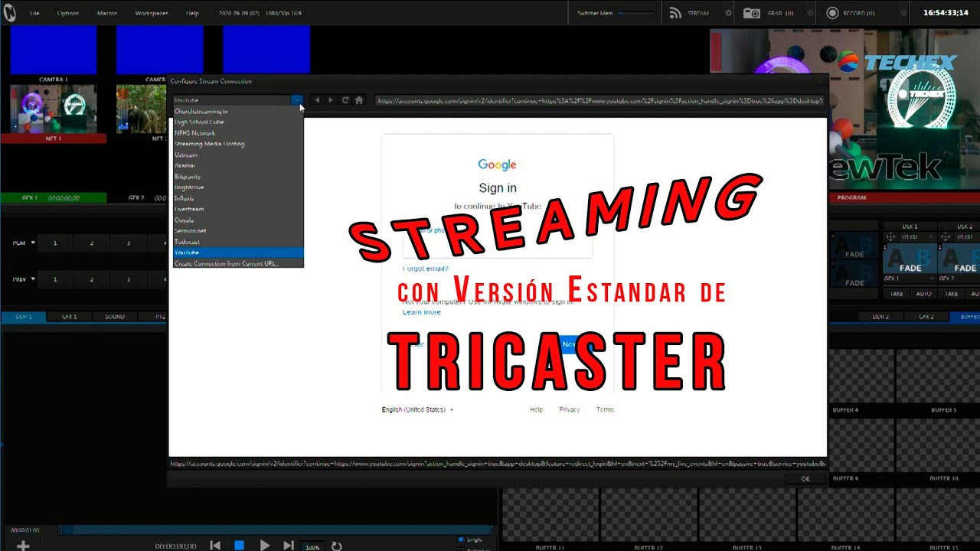Select Sermon.net from the list
This screenshot has height=551, width=980.
[238, 230]
